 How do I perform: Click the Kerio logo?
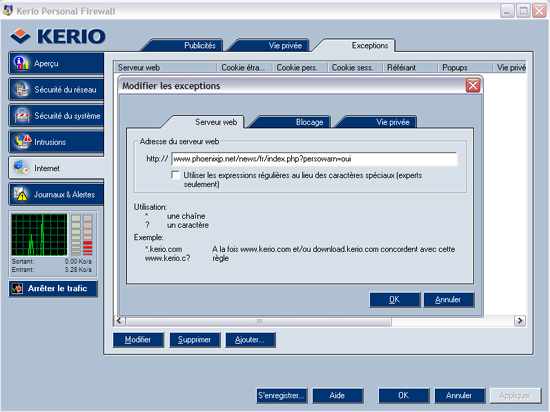click(x=58, y=36)
